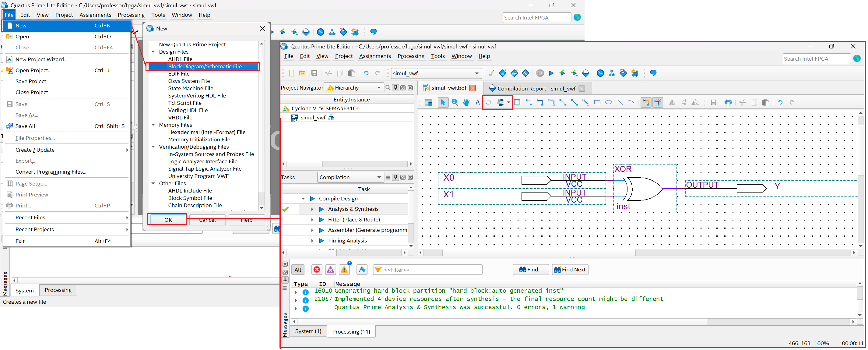The image size is (868, 350).
Task: Collapse the Memory Files tree group
Action: 153,125
